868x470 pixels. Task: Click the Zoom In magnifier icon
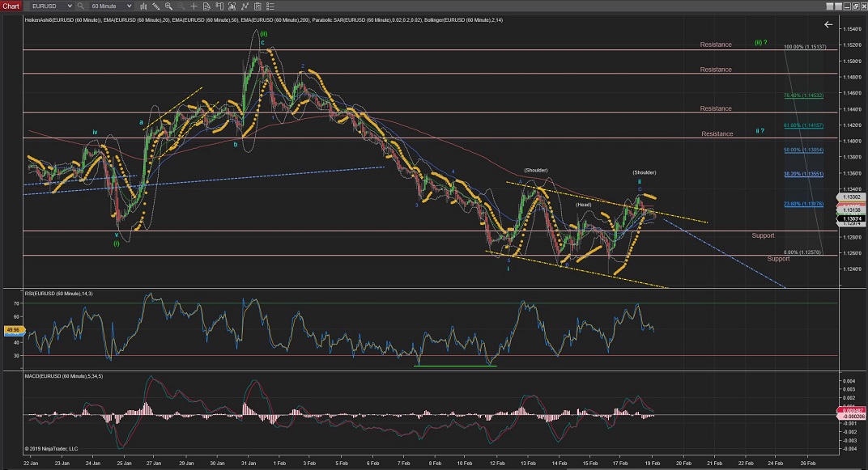168,6
